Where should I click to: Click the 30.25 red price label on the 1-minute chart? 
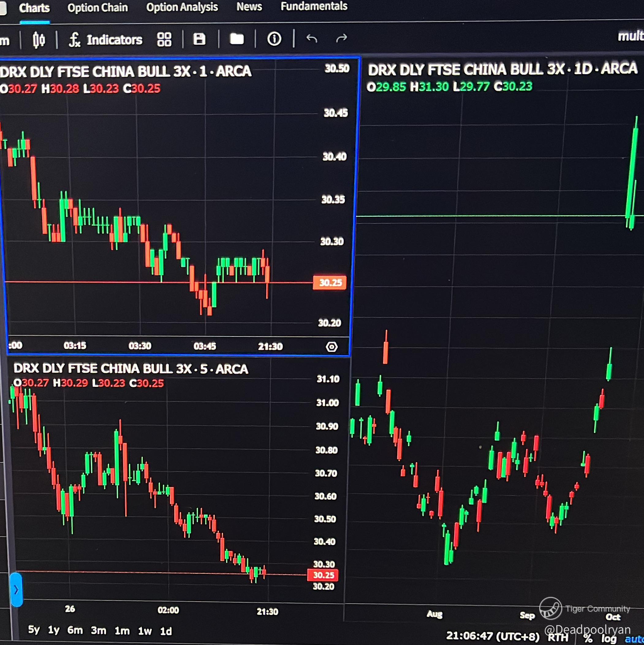click(329, 283)
